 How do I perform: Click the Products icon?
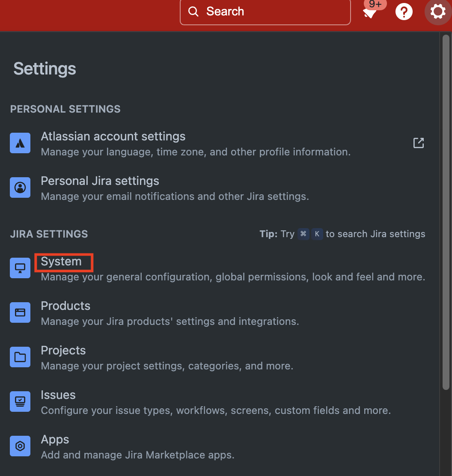(x=20, y=312)
